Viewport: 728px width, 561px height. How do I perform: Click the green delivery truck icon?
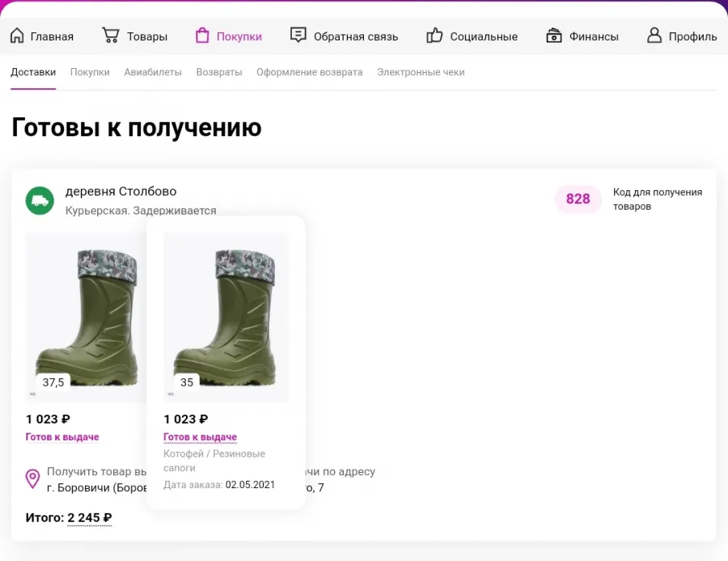tap(40, 201)
